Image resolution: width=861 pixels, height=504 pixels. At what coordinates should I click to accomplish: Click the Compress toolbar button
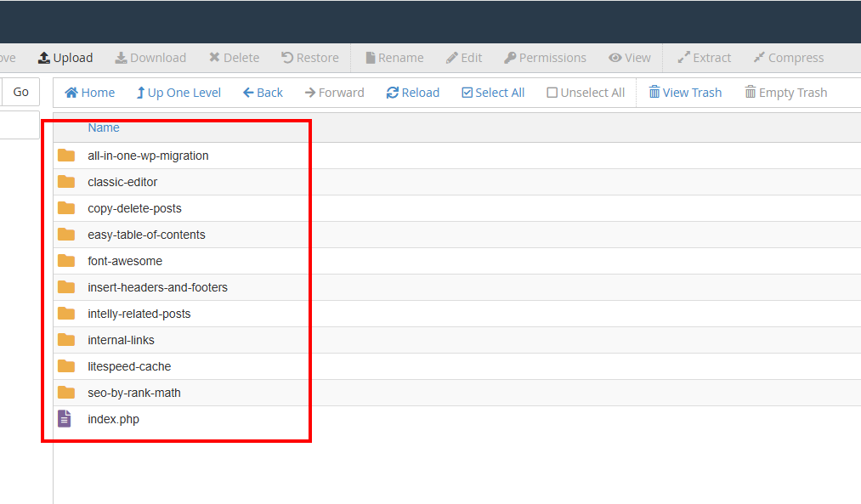coord(789,58)
